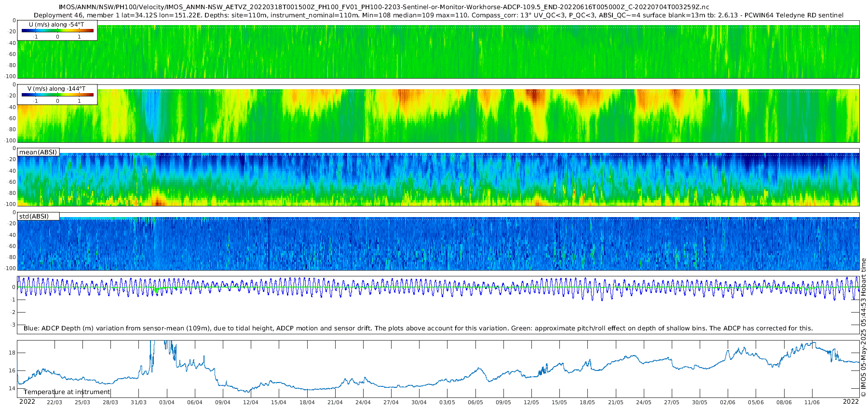
Task: Click the IMOS copyright timestamp text
Action: pyautogui.click(x=863, y=328)
